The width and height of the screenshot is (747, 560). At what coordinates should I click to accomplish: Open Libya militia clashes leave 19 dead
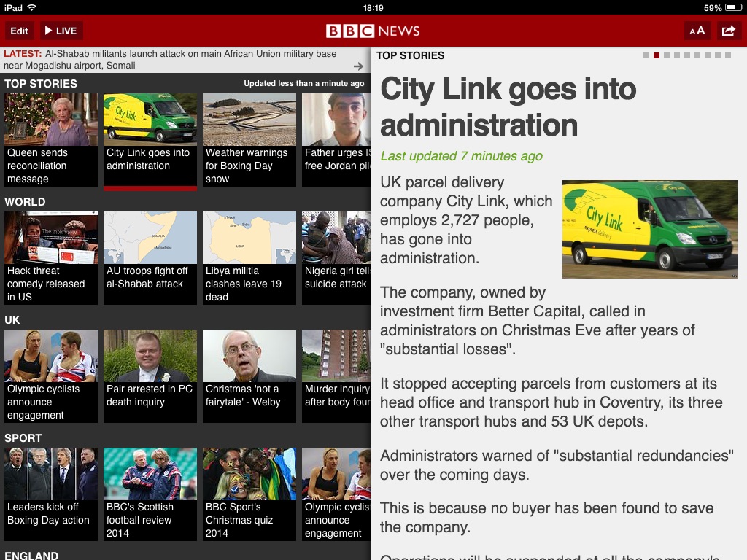click(x=249, y=257)
